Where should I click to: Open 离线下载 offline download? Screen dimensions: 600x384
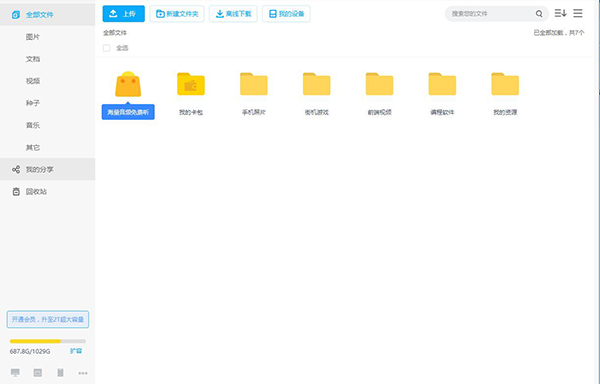233,14
